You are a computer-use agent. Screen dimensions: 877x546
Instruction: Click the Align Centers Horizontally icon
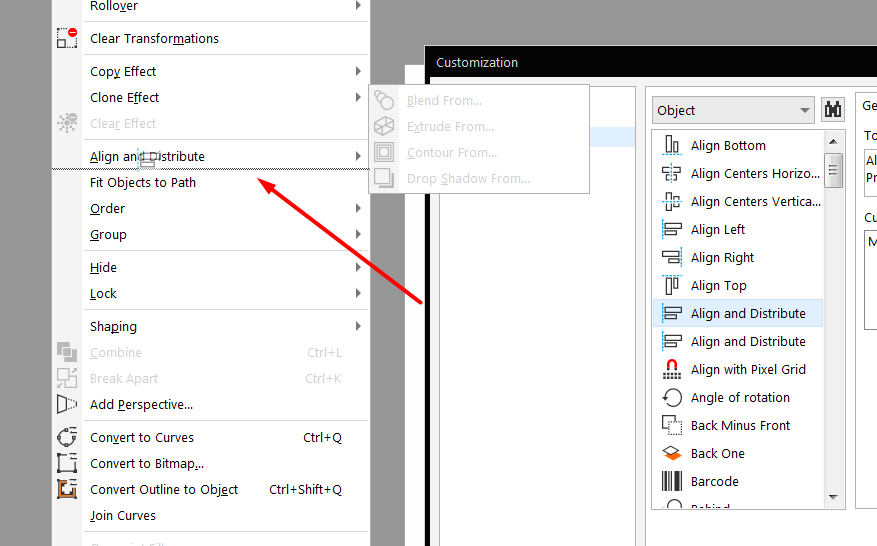click(671, 173)
